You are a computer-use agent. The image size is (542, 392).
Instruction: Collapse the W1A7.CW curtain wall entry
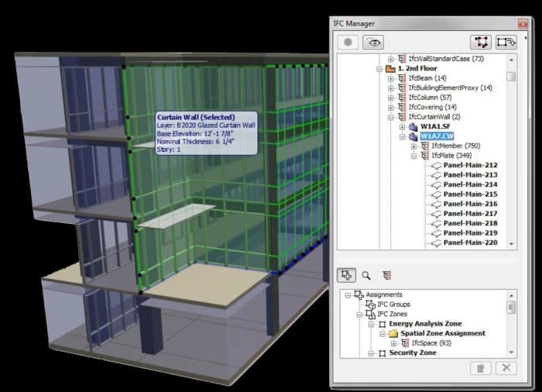tap(402, 136)
